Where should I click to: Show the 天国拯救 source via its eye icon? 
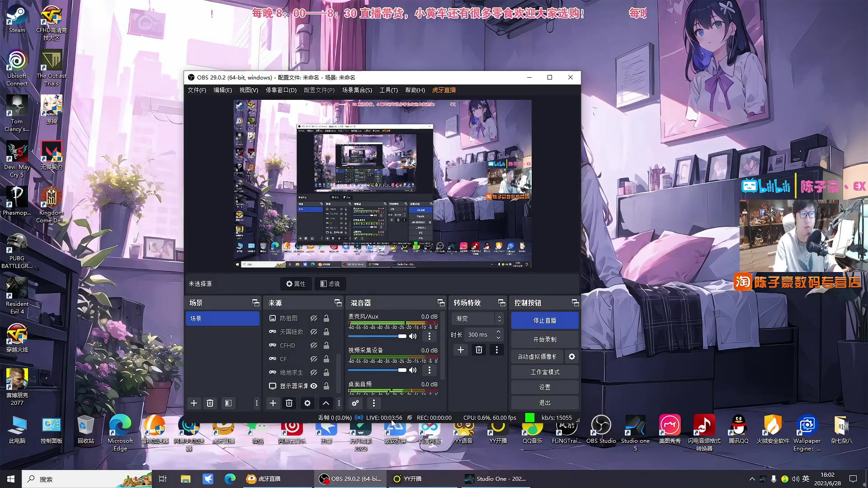314,332
